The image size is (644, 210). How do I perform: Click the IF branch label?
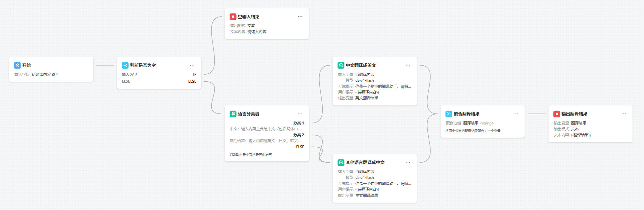[195, 75]
